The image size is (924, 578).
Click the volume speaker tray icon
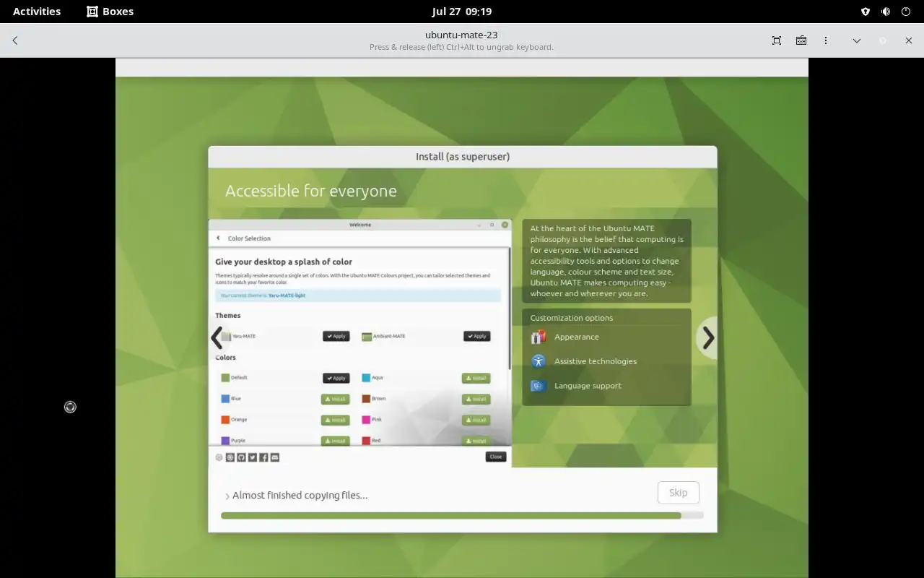[x=886, y=12]
